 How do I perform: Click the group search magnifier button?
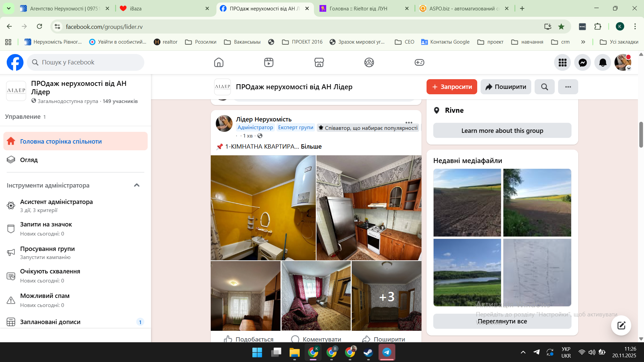544,87
